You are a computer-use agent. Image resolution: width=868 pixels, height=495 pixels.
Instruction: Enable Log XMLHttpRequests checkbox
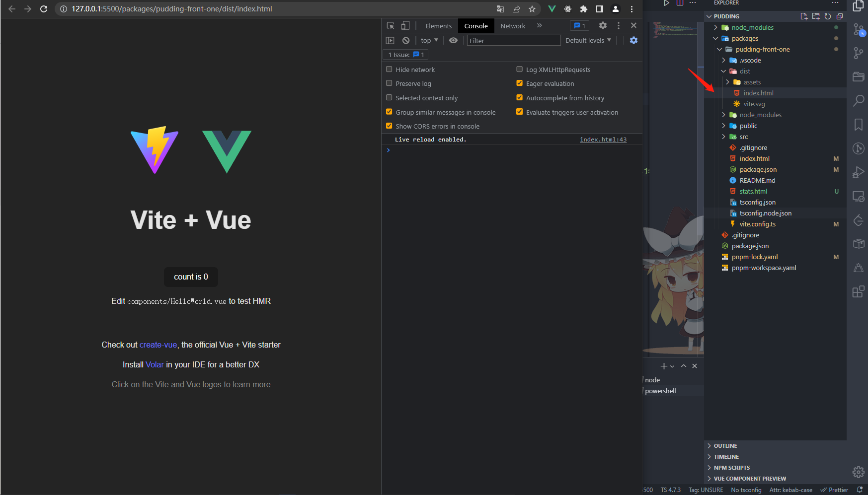point(520,70)
